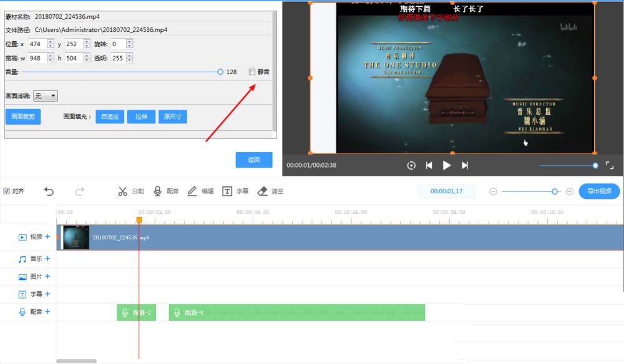
Task: Click the timeline horizontal scrollbar
Action: click(76, 362)
